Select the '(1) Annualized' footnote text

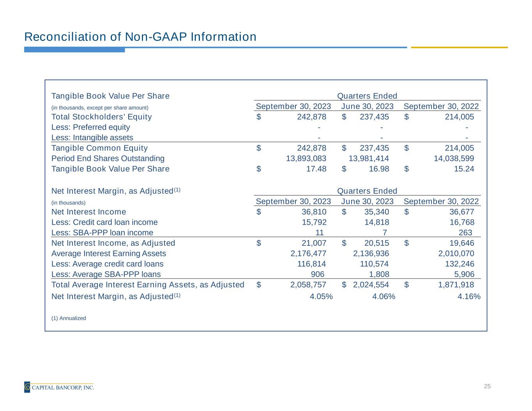point(69,318)
